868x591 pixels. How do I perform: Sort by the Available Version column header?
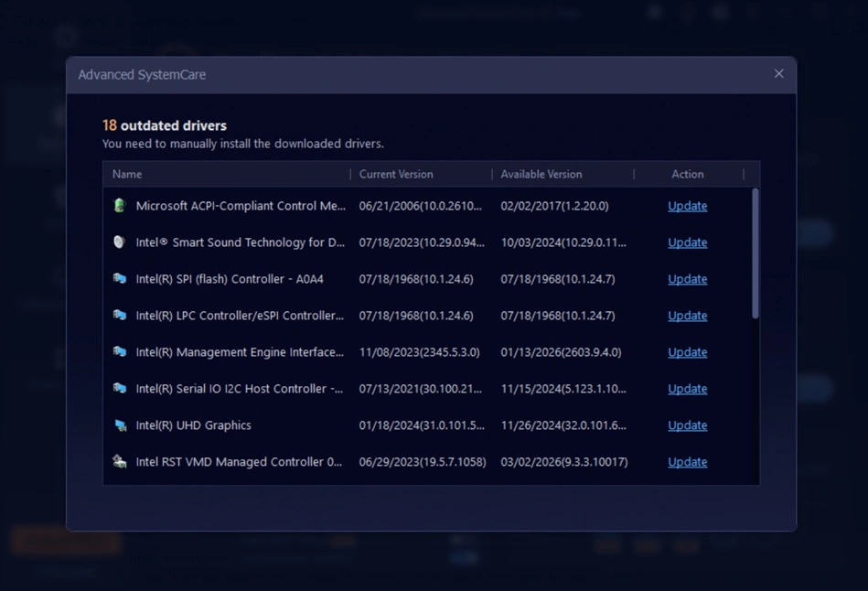pos(541,174)
